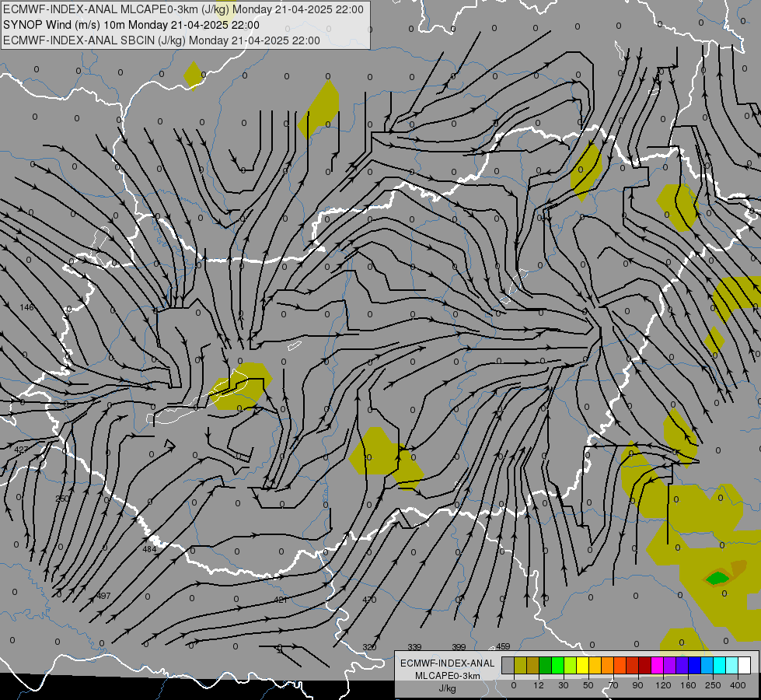
Task: Click the SBCIN value 427 on map
Action: click(21, 450)
